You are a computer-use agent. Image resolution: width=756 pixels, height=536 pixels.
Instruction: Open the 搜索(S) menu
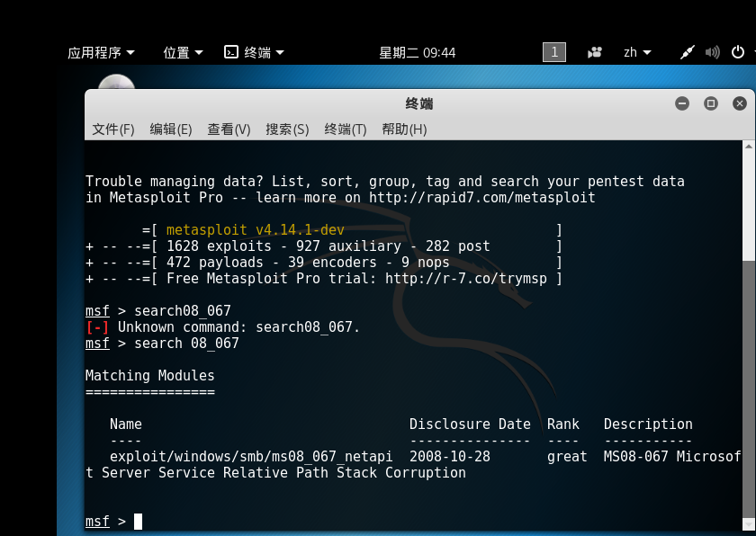pyautogui.click(x=287, y=130)
